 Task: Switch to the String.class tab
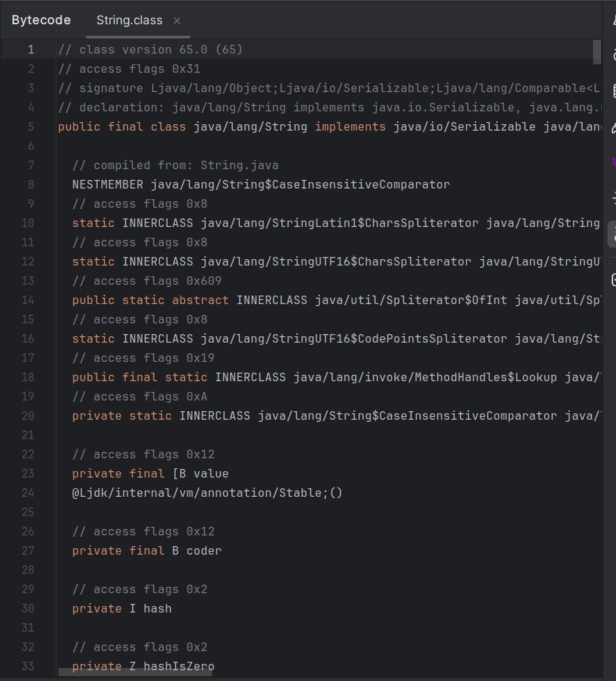[x=129, y=20]
